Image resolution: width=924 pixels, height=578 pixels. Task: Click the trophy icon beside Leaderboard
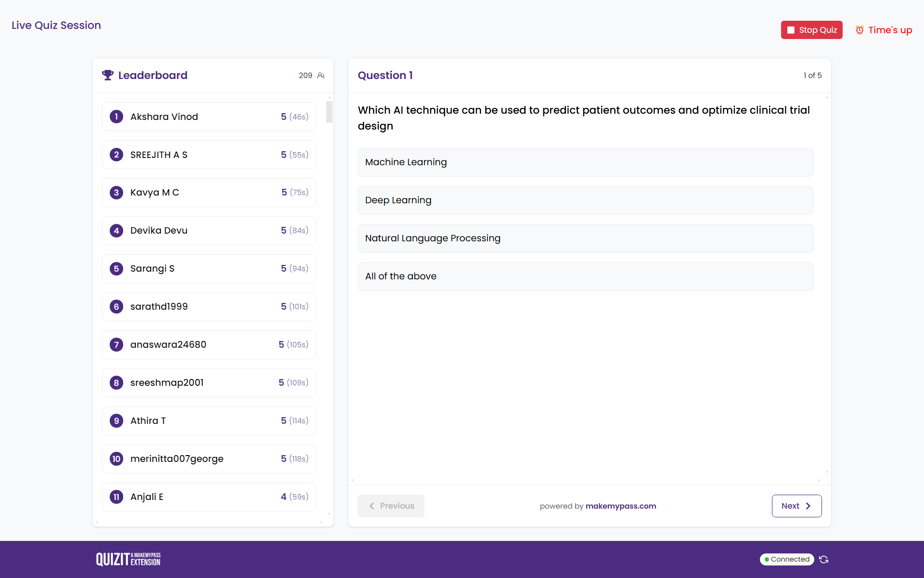(107, 75)
